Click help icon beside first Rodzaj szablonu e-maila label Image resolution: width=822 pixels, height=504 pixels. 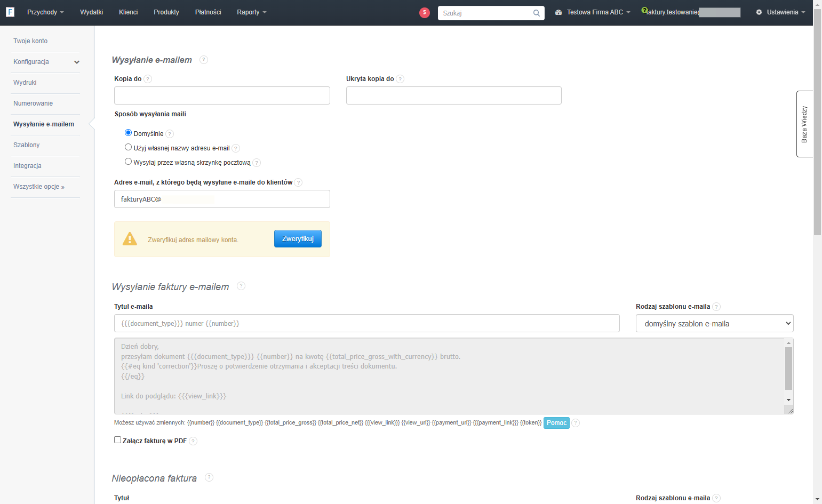coord(716,307)
